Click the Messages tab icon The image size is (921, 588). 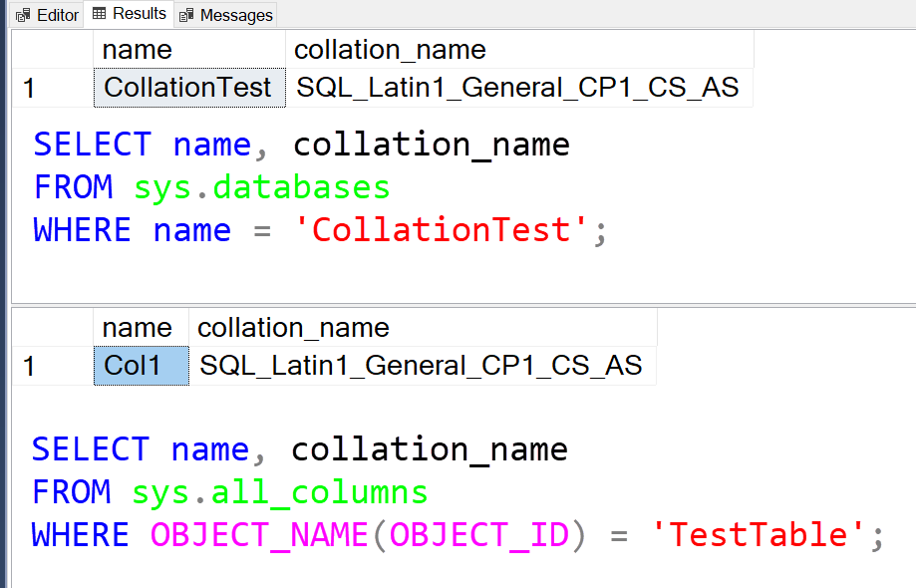coord(186,16)
